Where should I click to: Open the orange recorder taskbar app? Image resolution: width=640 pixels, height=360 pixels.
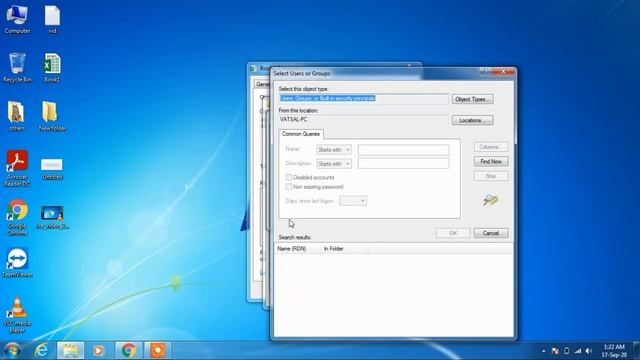coord(158,350)
